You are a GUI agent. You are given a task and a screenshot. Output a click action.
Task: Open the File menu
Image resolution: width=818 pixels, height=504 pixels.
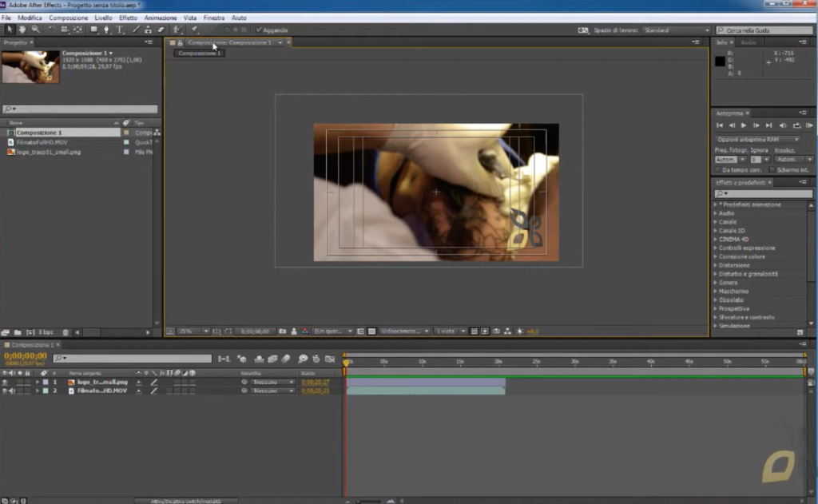[6, 18]
